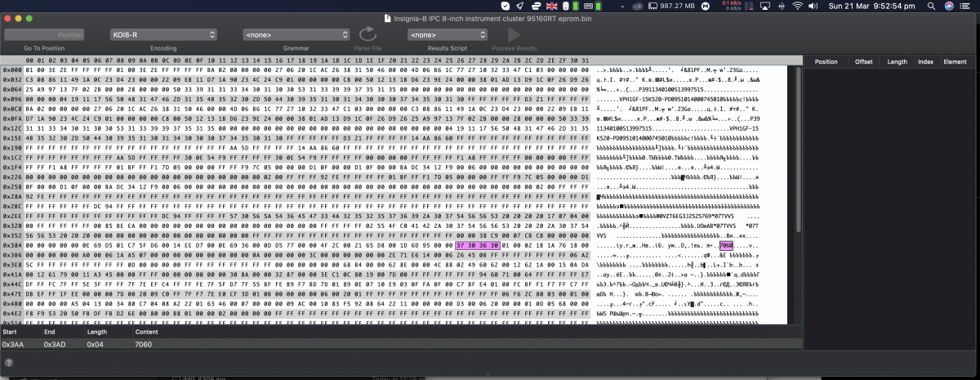Click the Content value 7060
The width and height of the screenshot is (980, 380).
click(x=143, y=344)
